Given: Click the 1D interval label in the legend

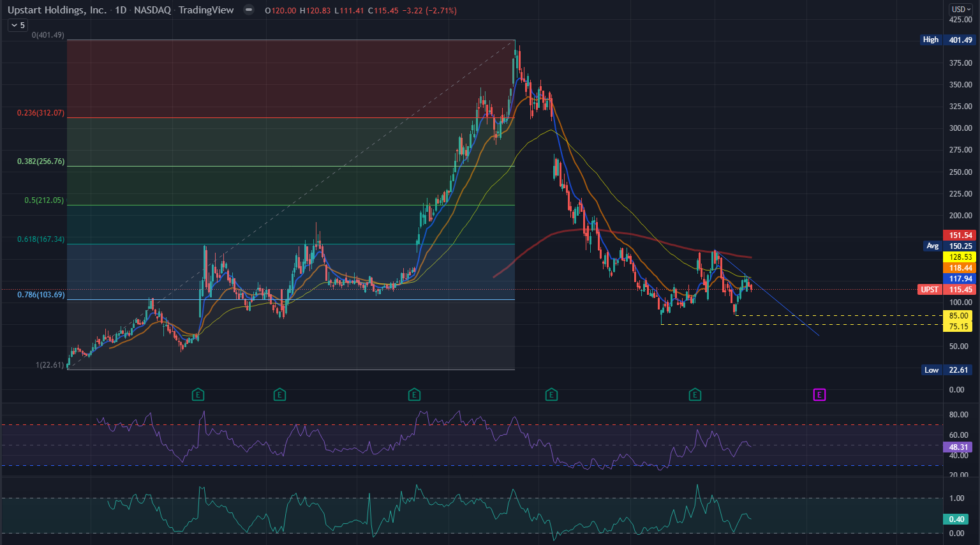Looking at the screenshot, I should (x=121, y=10).
